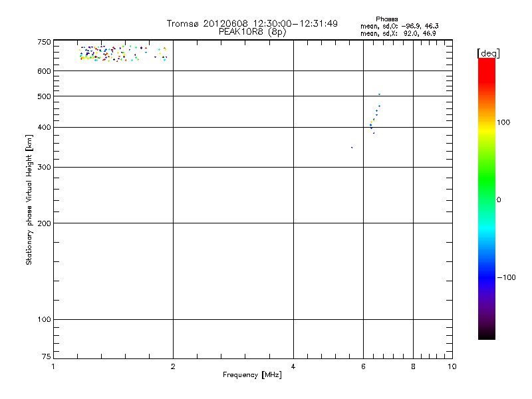Click the yellow data point in the 6 MHz trace
Viewport: 532px width, 399px height.
coord(372,122)
